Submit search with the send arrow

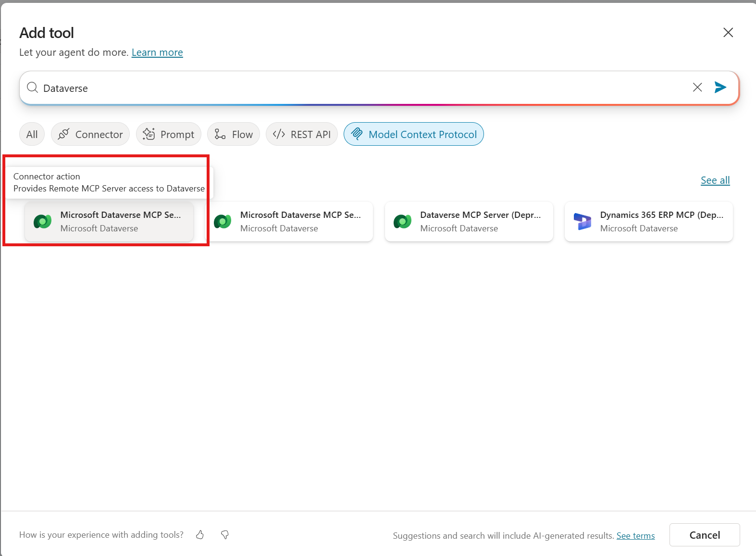tap(720, 87)
